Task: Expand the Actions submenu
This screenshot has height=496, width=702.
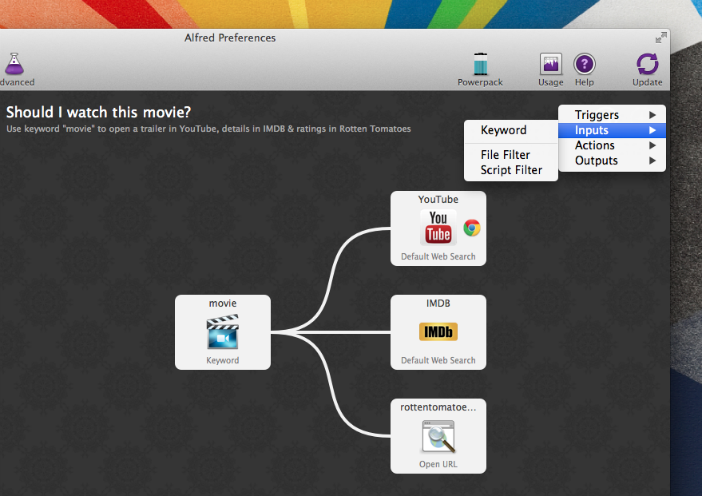Action: [612, 145]
